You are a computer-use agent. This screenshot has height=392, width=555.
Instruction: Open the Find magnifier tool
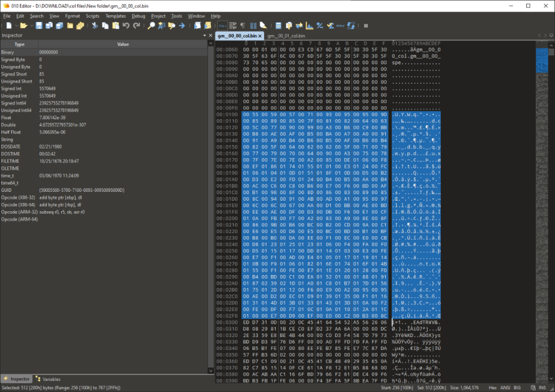151,26
